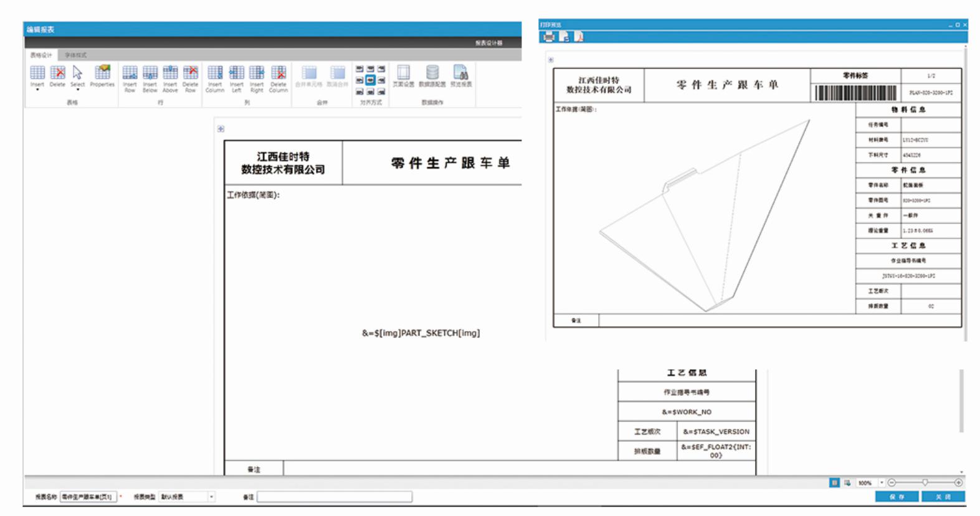Switch to the 字体样式 ribbon tab
The image size is (980, 516).
[75, 55]
